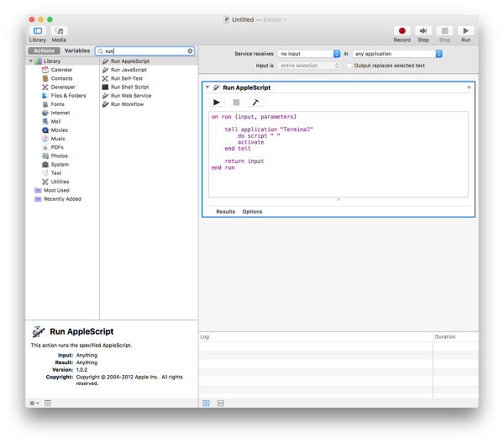The height and width of the screenshot is (444, 504).
Task: Click the editor resize handle dot
Action: coord(339,200)
